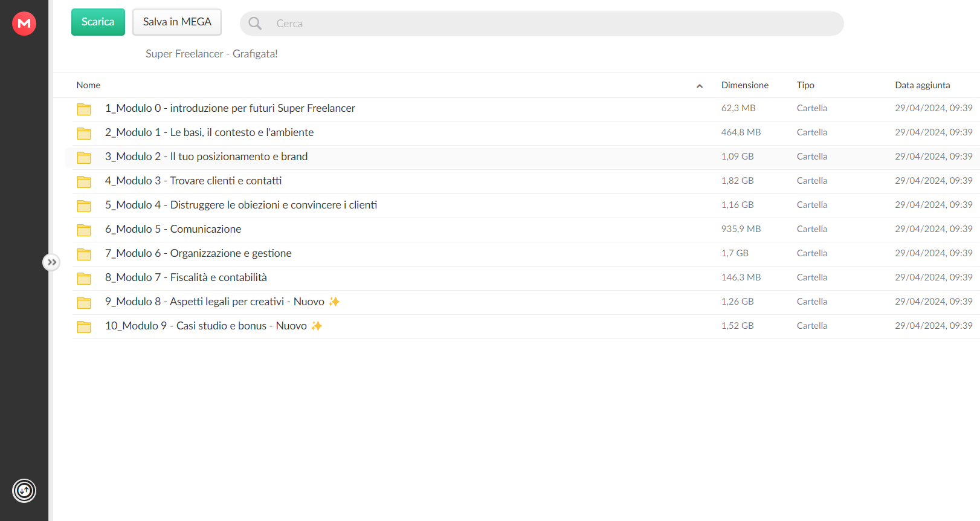Click folder icon of 8_Modulo 7
Screen dimensions: 980x521
click(84, 278)
